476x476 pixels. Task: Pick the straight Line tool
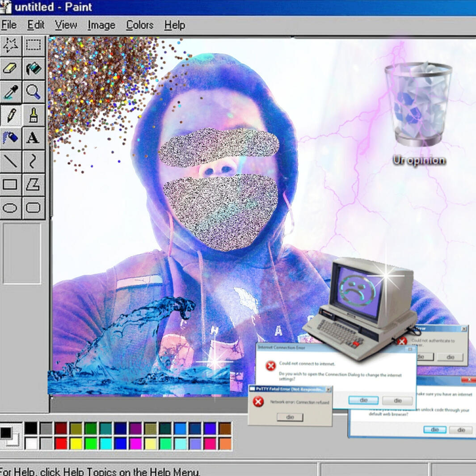click(x=10, y=161)
